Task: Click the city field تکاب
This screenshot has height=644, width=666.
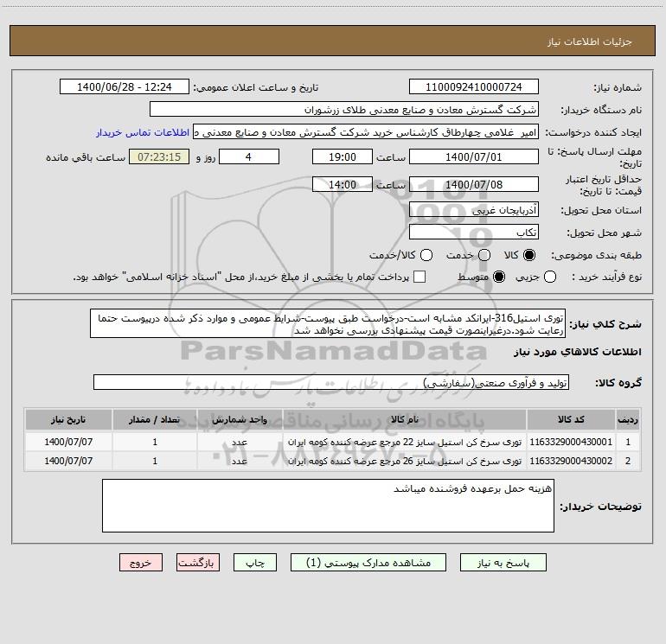Action: (474, 232)
